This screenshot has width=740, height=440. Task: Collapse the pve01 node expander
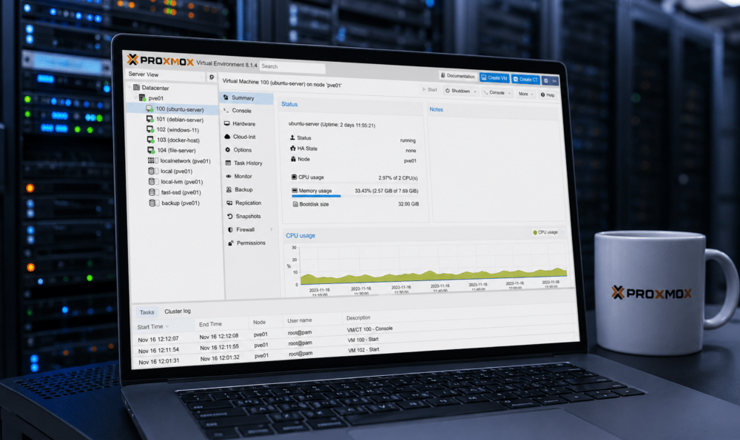coord(136,98)
